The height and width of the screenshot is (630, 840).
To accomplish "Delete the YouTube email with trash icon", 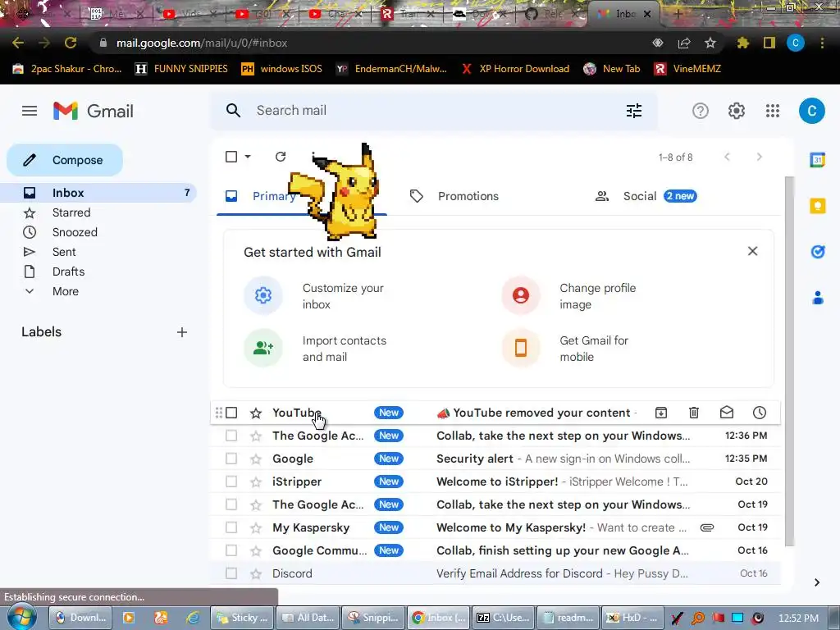I will click(x=694, y=413).
